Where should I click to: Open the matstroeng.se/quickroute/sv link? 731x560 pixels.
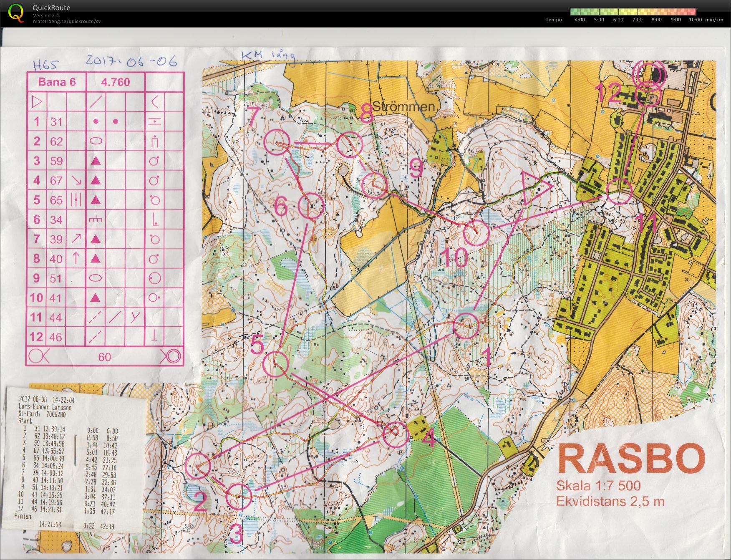(x=67, y=21)
